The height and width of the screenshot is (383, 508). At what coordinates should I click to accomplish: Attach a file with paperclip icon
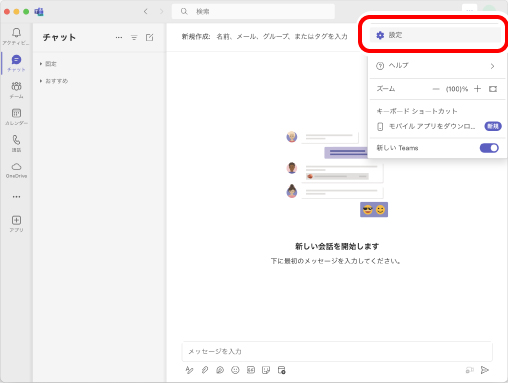pos(205,370)
